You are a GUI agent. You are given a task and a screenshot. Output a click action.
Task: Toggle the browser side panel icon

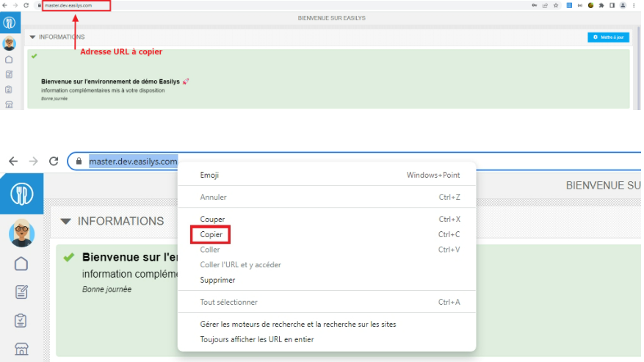612,5
